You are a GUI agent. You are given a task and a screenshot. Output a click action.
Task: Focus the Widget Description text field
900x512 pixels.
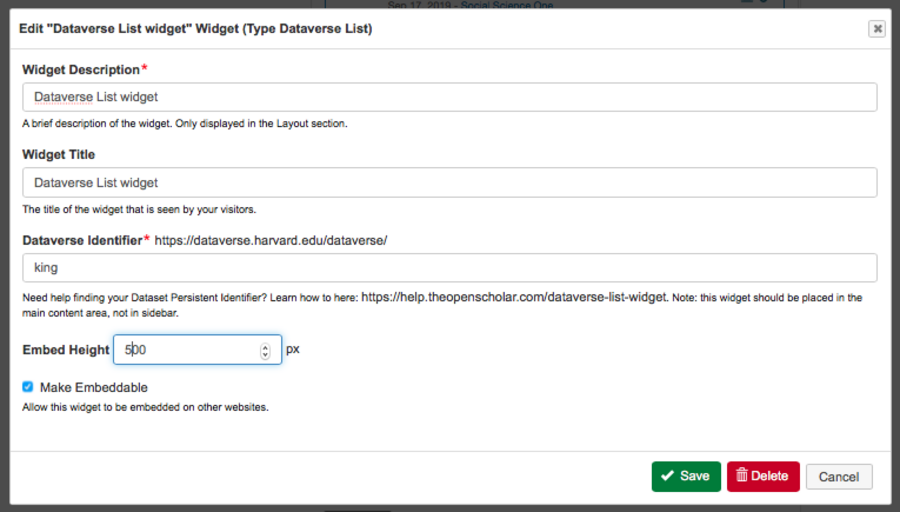click(x=449, y=97)
